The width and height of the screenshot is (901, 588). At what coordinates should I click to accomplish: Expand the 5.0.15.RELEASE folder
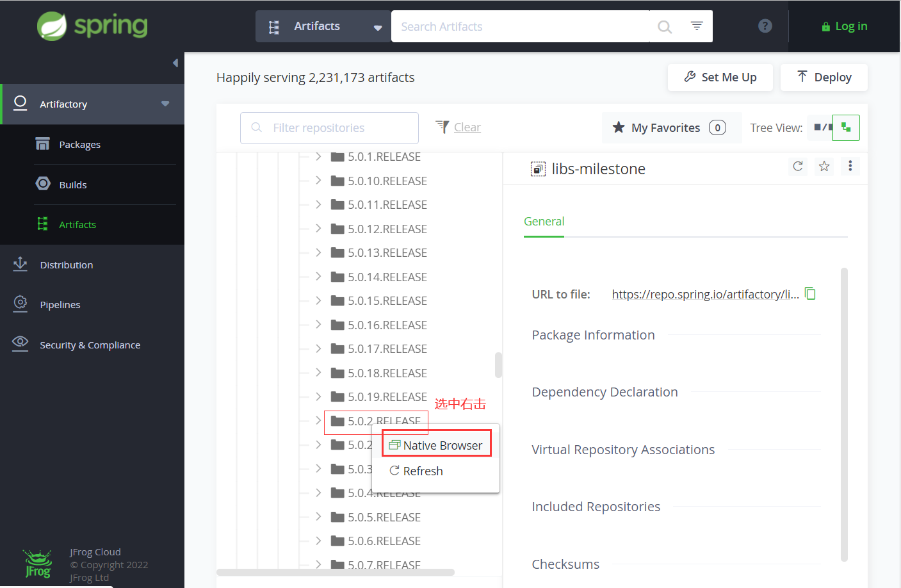pos(318,300)
